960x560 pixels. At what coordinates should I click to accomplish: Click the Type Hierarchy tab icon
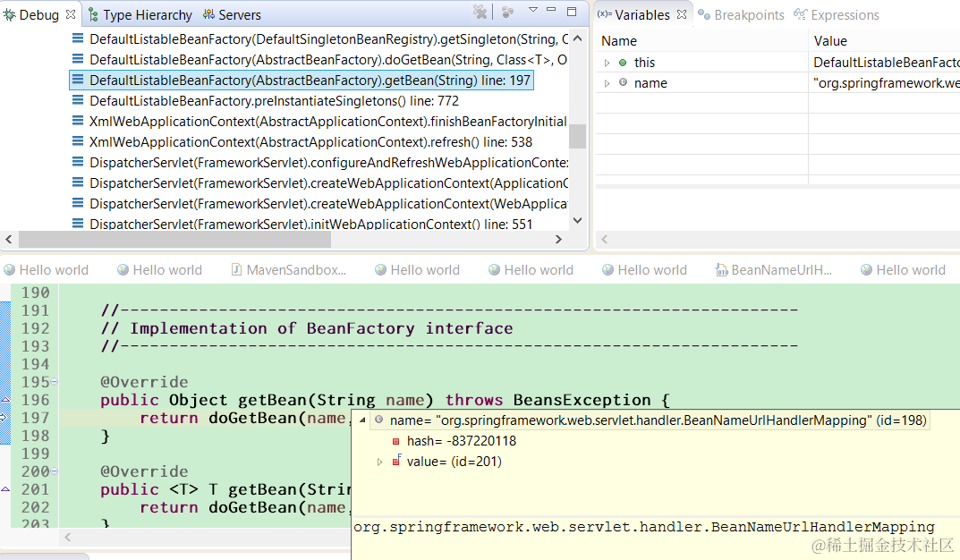tap(93, 14)
